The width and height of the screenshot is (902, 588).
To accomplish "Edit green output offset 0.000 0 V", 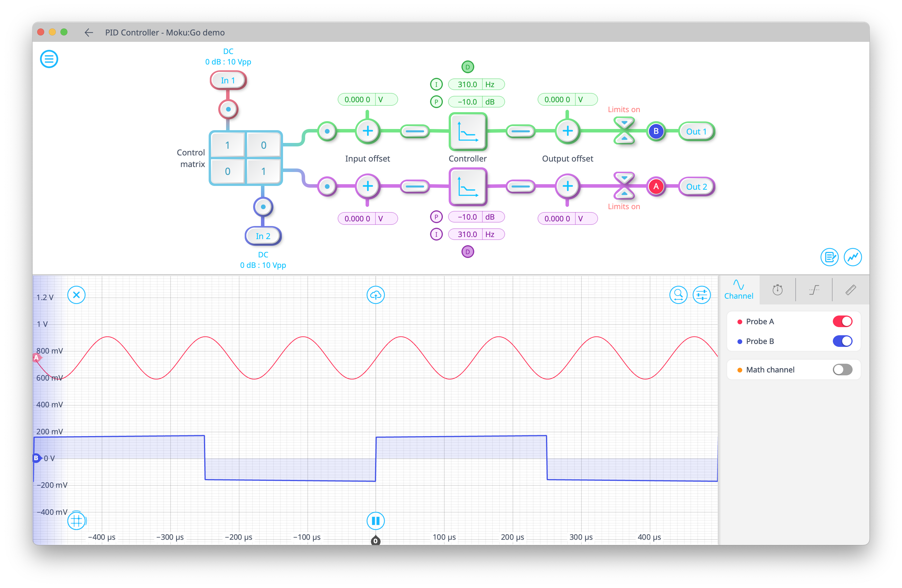I will point(567,100).
